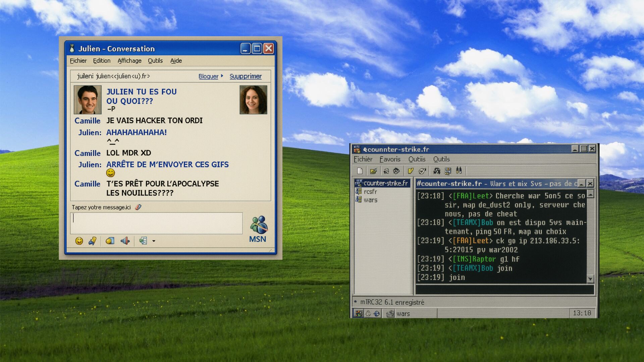The image size is (644, 362).
Task: Open the last Outils menu in mIRC
Action: (441, 159)
